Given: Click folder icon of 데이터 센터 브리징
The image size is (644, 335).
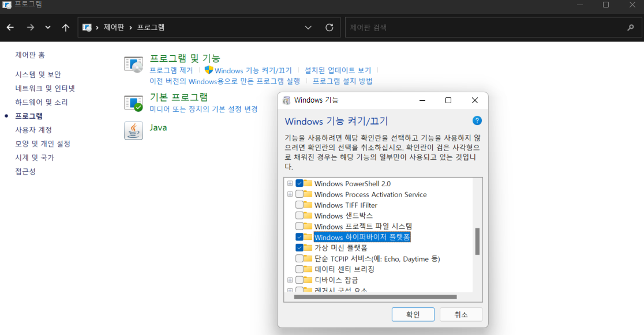Looking at the screenshot, I should coord(308,269).
